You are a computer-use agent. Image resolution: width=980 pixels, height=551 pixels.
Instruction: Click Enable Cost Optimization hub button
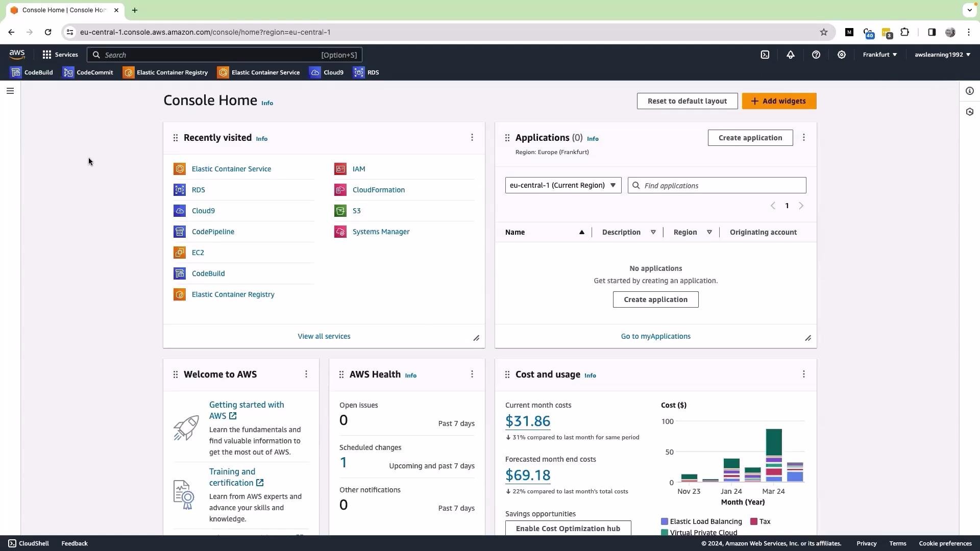[x=568, y=528]
